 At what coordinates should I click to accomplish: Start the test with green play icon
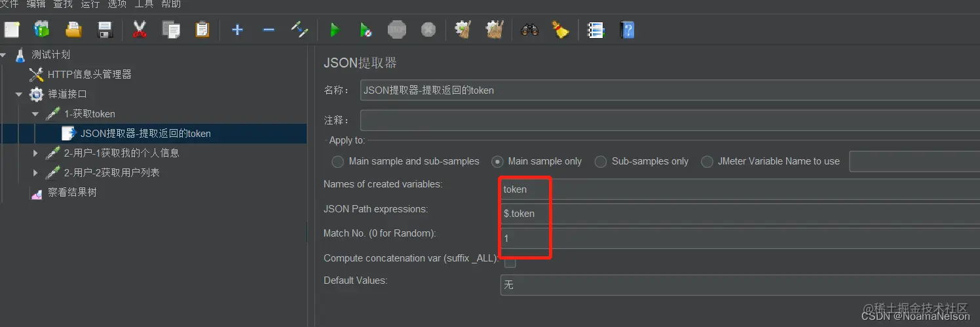coord(335,29)
